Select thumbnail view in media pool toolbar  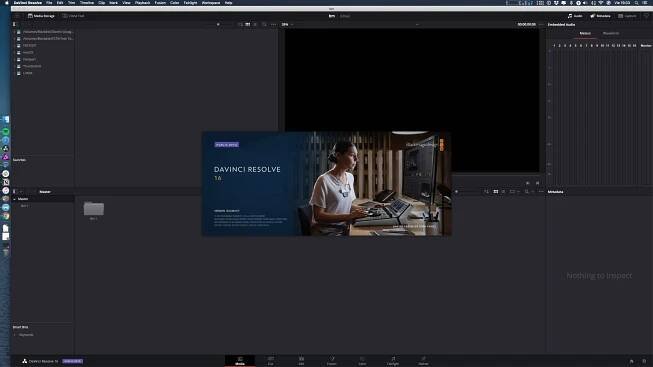click(x=496, y=192)
